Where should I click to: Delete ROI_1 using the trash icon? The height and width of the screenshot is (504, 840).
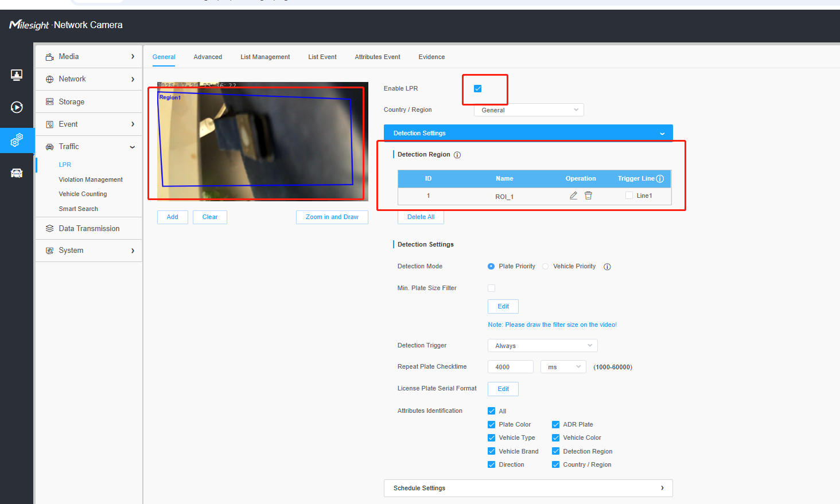click(x=588, y=196)
